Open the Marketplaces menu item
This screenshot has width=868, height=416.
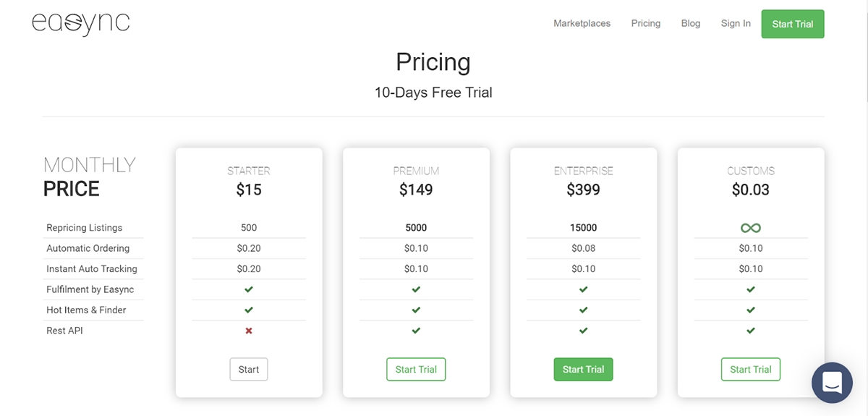coord(582,23)
